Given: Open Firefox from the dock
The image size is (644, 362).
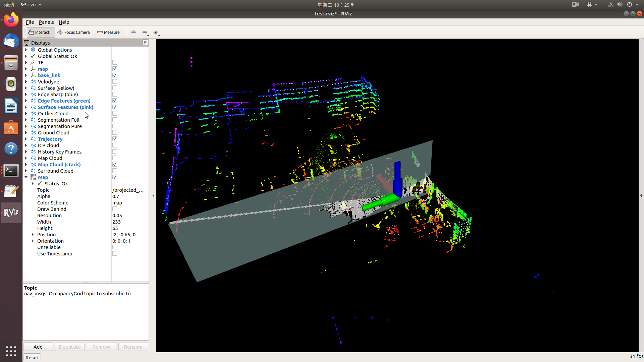Looking at the screenshot, I should point(11,20).
